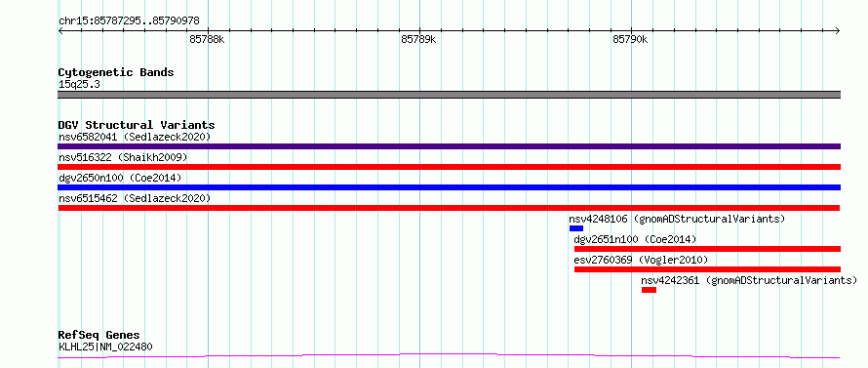This screenshot has width=868, height=368.
Task: Click the small blue nsv4248106 variant bar
Action: point(576,228)
